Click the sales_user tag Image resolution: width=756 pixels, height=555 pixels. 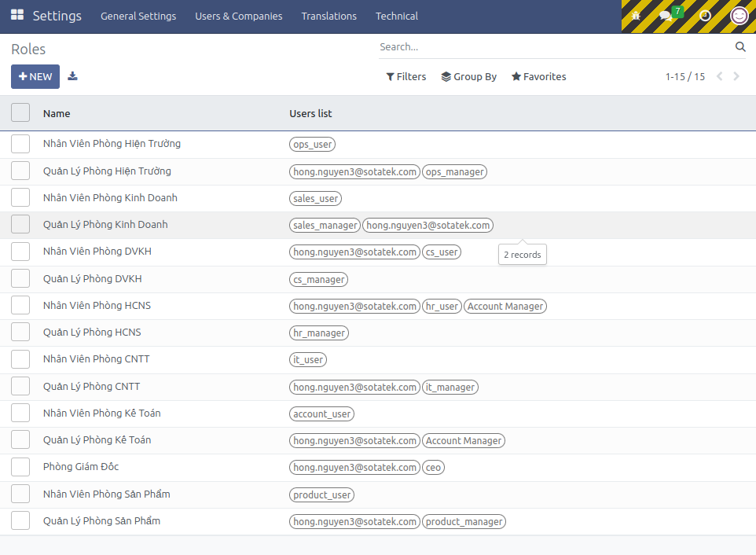(315, 198)
